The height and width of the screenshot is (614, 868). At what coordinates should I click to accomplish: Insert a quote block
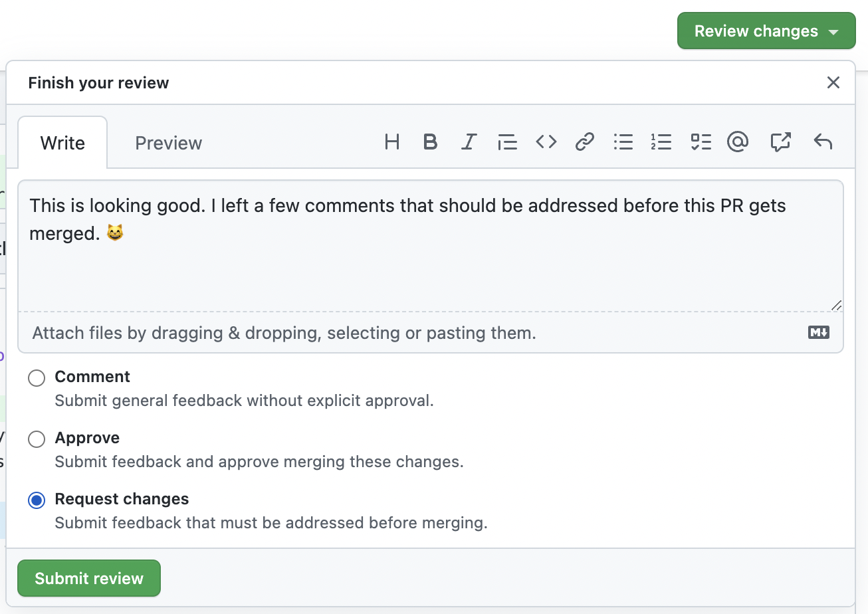[507, 142]
